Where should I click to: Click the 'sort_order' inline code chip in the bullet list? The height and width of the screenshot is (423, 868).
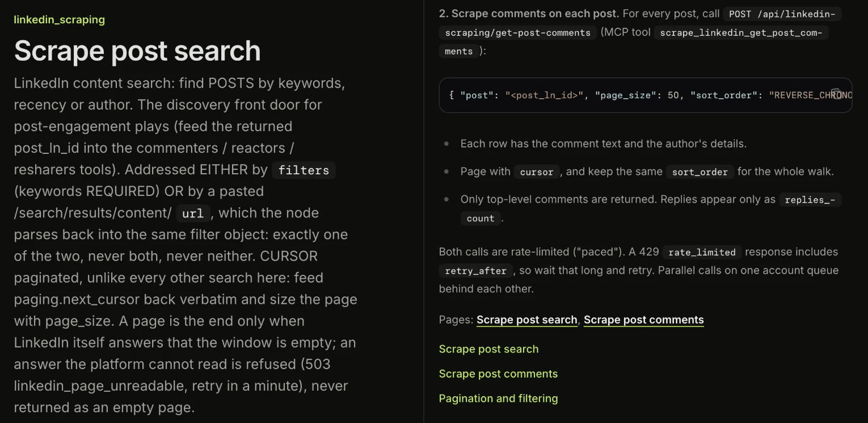[x=700, y=172]
